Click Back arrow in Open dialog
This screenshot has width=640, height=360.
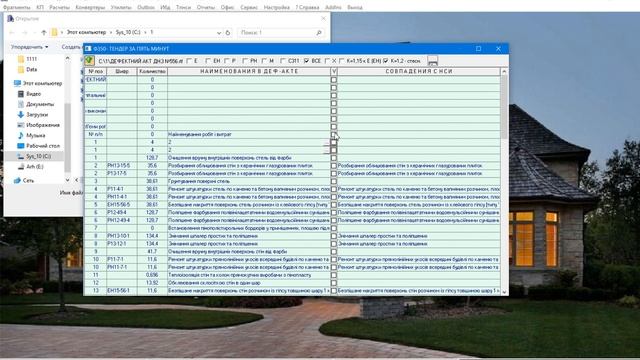point(12,32)
